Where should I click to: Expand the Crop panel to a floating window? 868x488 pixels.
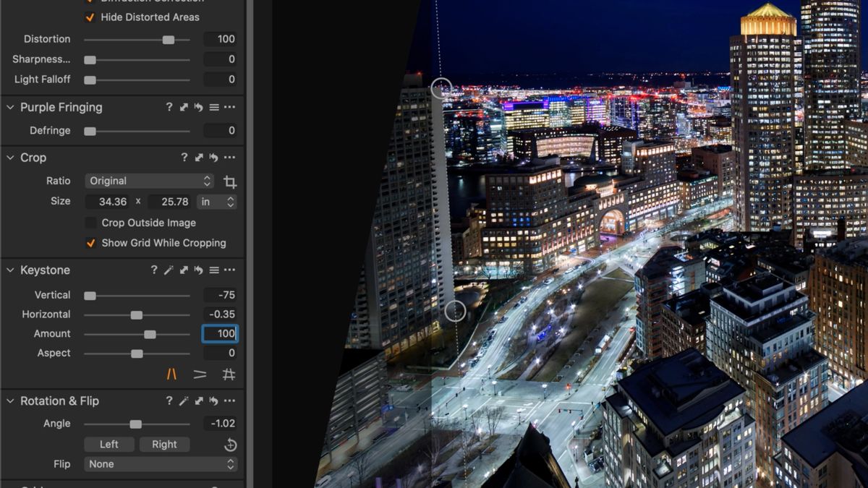[x=199, y=157]
